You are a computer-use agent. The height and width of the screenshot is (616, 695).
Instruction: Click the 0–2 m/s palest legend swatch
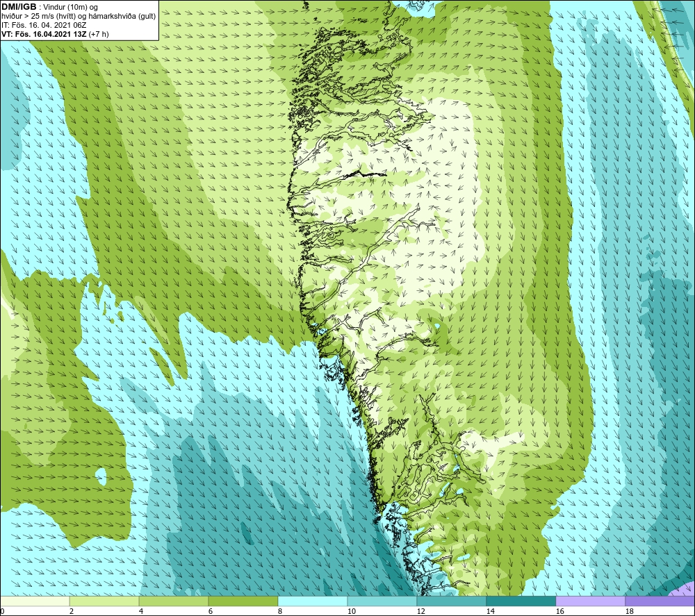(x=35, y=601)
